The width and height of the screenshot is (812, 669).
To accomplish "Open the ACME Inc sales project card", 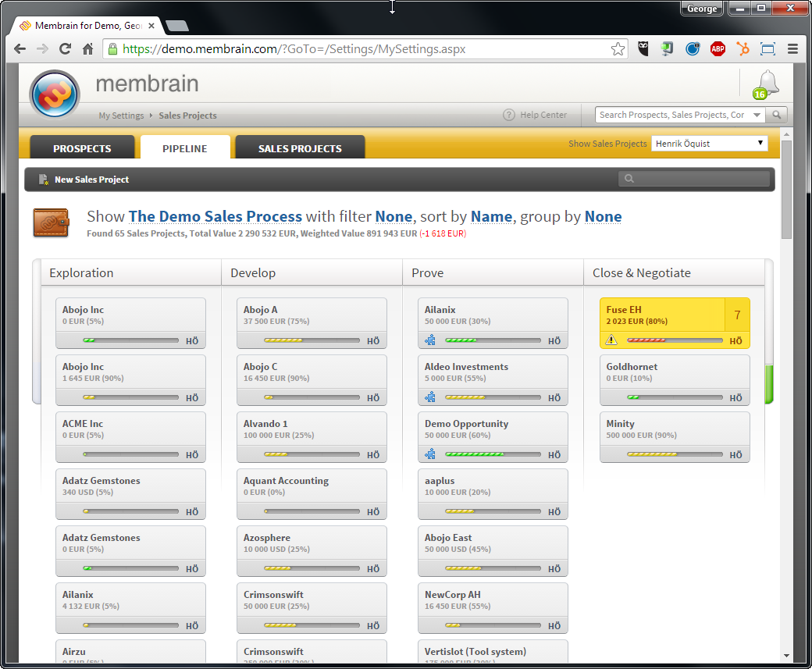I will click(130, 437).
